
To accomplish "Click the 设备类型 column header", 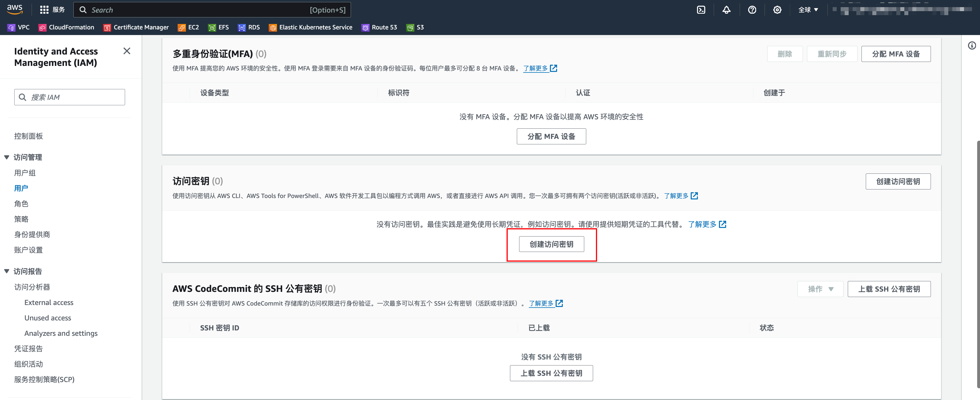I will (x=214, y=93).
